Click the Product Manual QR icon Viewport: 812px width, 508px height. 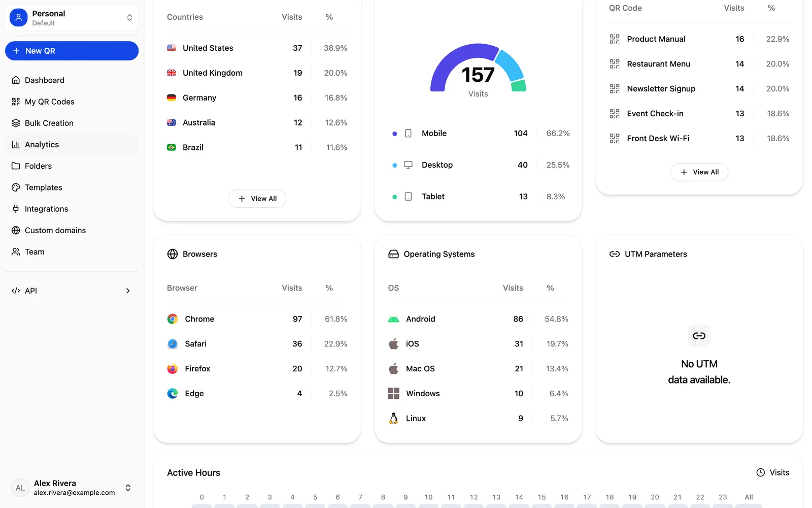tap(615, 39)
